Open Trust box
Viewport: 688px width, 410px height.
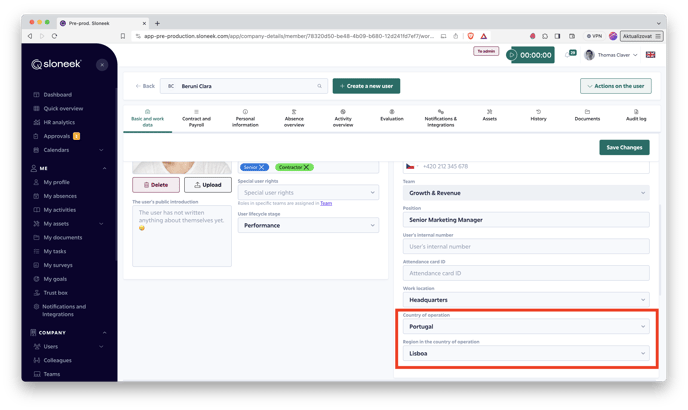pos(55,293)
